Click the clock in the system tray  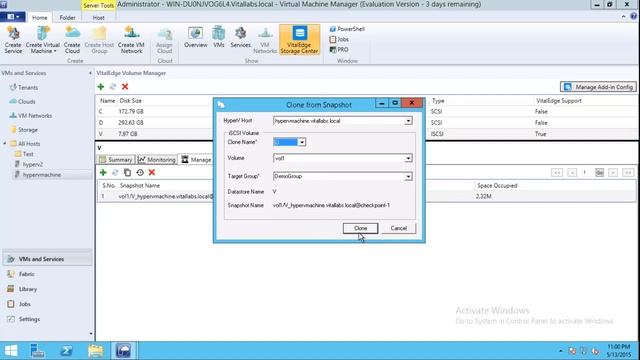click(x=619, y=351)
